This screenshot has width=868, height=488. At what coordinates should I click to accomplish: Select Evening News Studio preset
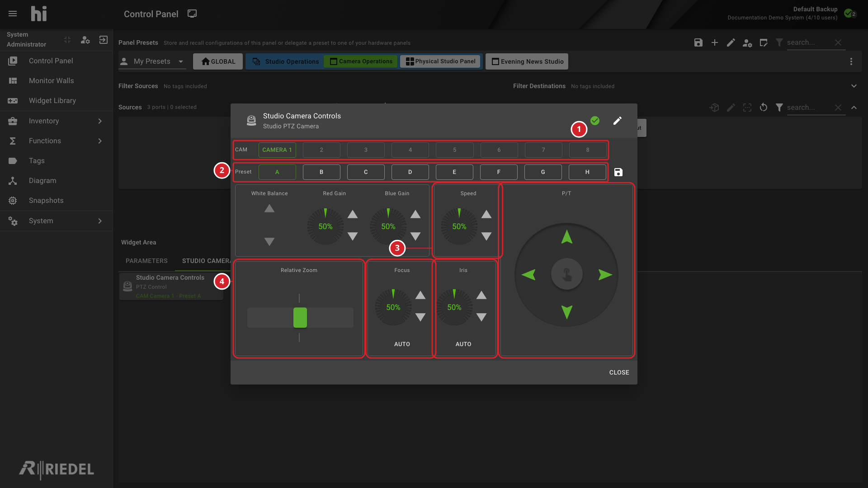tap(527, 61)
